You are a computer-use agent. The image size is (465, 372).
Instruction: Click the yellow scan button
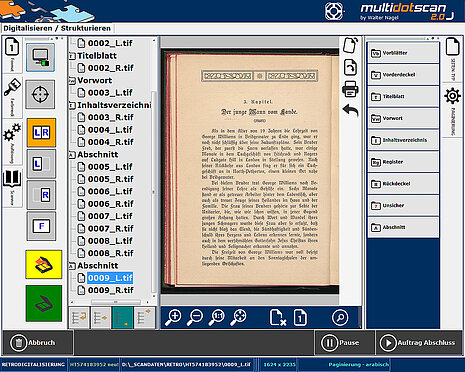(x=44, y=264)
